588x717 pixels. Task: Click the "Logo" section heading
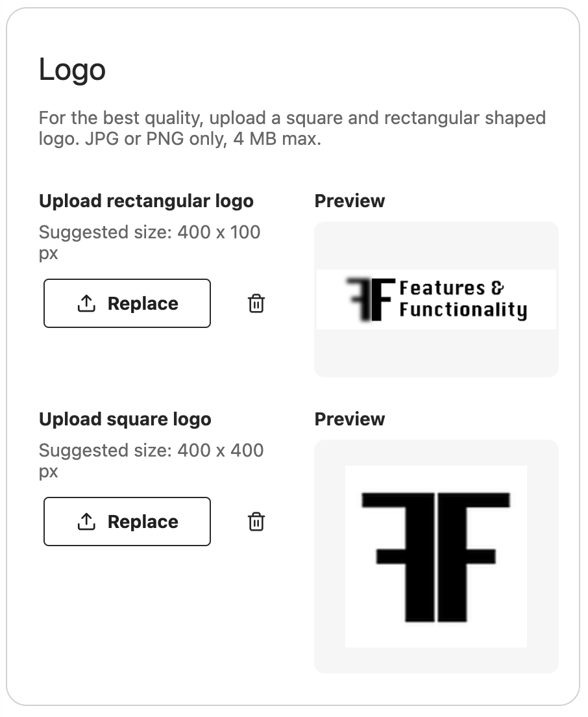72,69
